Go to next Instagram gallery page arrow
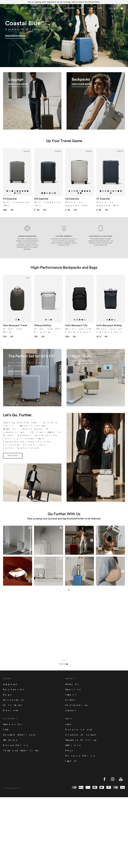The width and height of the screenshot is (128, 868). pyautogui.click(x=69, y=590)
